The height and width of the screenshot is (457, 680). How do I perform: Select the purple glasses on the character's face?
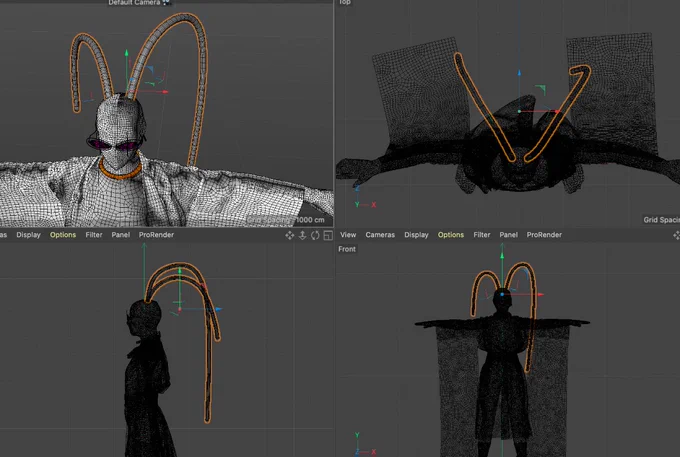point(114,144)
